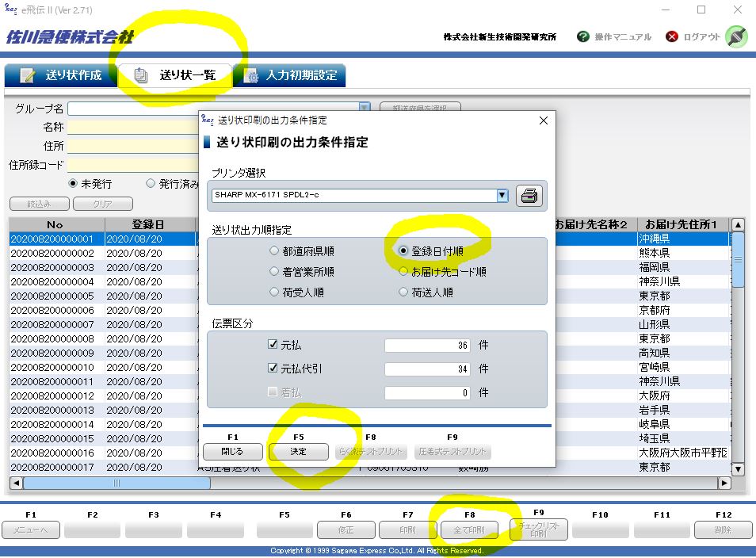Viewport: 756px width, 558px height.
Task: Click the 送り状作成 pencil icon
Action: [x=28, y=76]
